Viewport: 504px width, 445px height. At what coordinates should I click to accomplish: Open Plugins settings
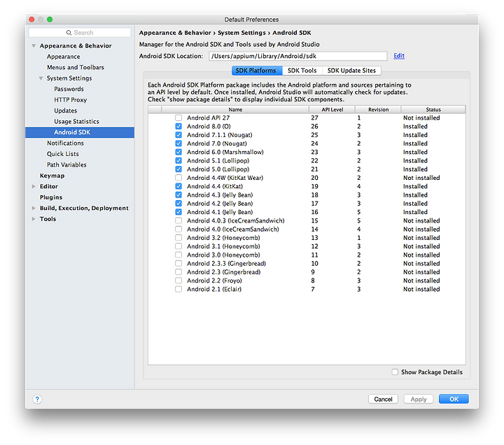click(51, 197)
